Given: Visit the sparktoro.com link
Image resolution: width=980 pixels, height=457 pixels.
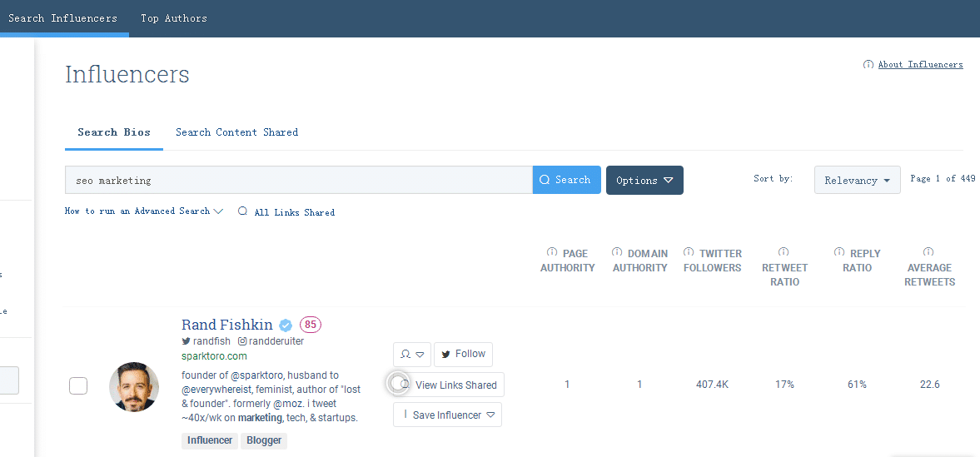Looking at the screenshot, I should coord(214,356).
